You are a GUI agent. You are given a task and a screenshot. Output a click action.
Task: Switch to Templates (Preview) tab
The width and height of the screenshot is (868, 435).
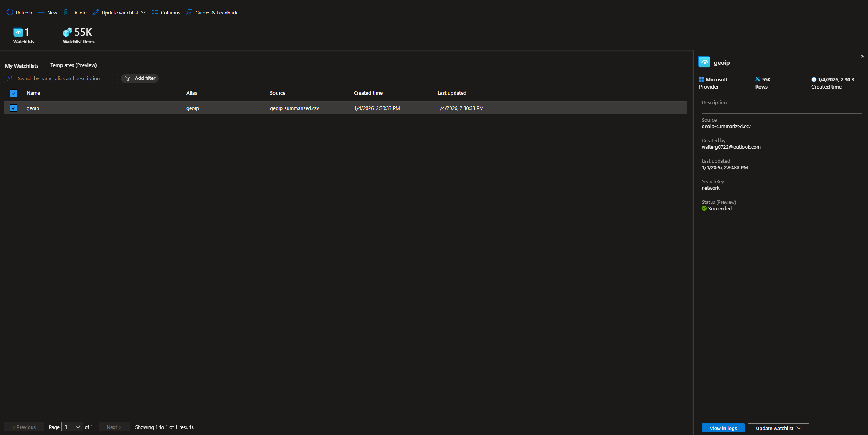pyautogui.click(x=73, y=65)
